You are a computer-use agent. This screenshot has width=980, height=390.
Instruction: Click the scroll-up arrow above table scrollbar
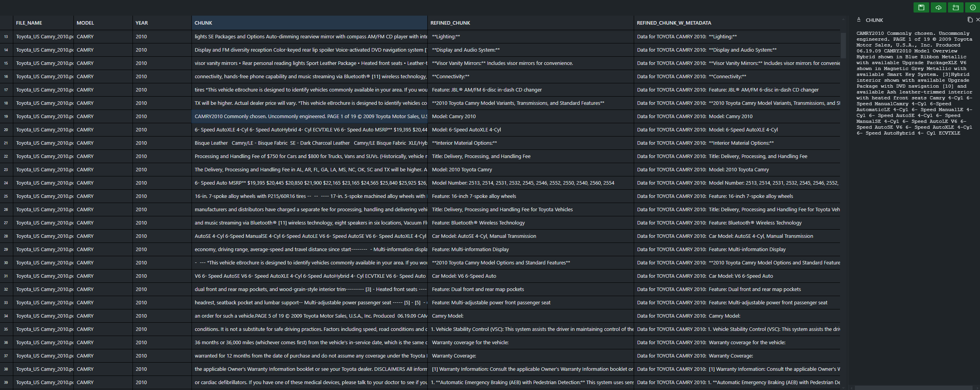coord(843,19)
